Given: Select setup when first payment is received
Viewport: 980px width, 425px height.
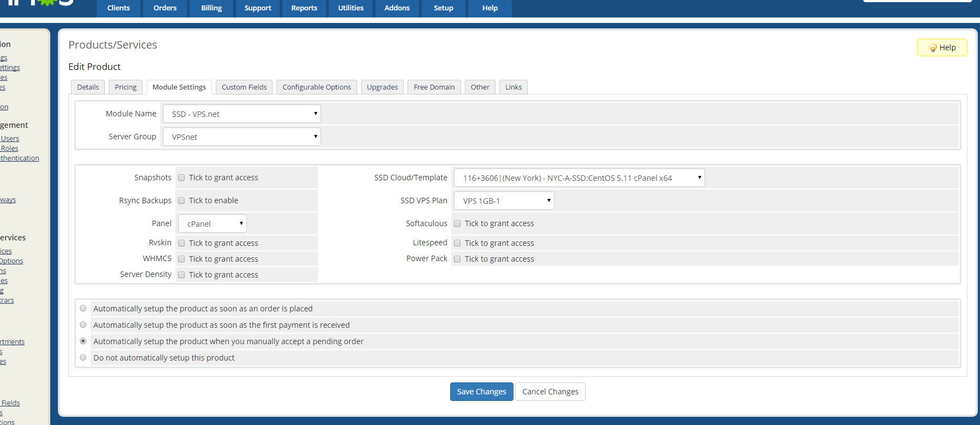Looking at the screenshot, I should [x=83, y=325].
